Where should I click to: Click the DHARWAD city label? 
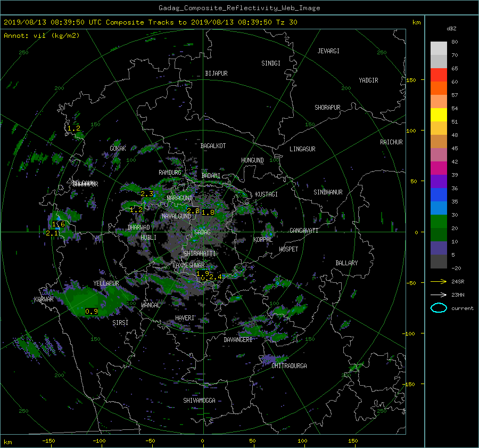pyautogui.click(x=139, y=227)
